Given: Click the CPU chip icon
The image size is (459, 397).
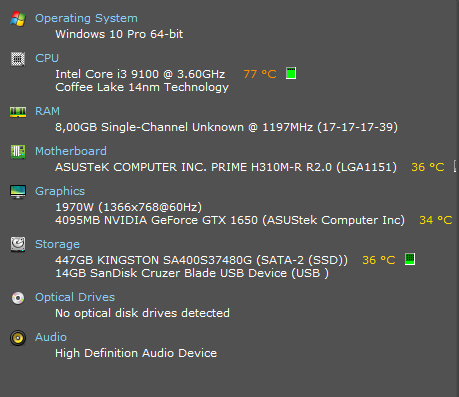Looking at the screenshot, I should pos(18,59).
